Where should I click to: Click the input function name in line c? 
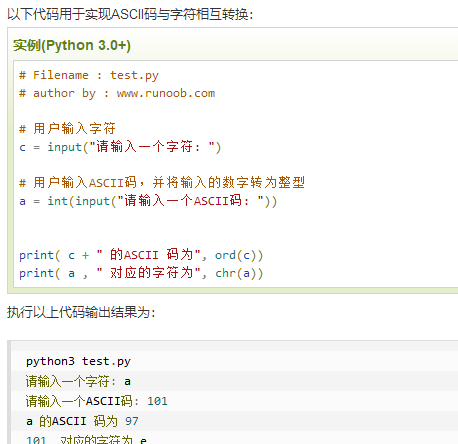pos(65,147)
